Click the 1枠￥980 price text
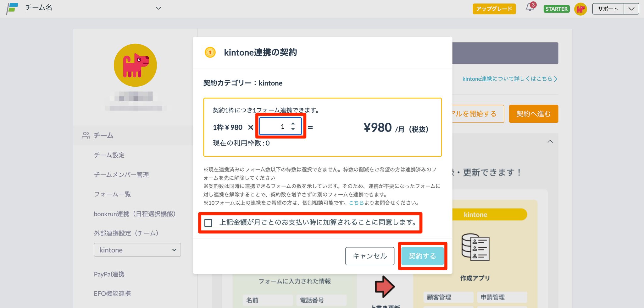 coord(228,127)
